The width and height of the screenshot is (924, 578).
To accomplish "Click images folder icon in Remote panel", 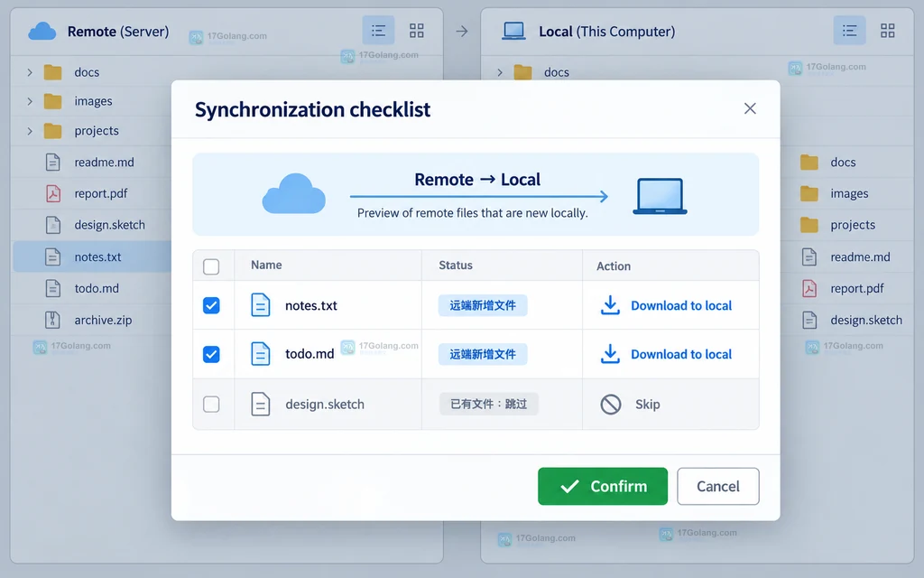I will [53, 101].
